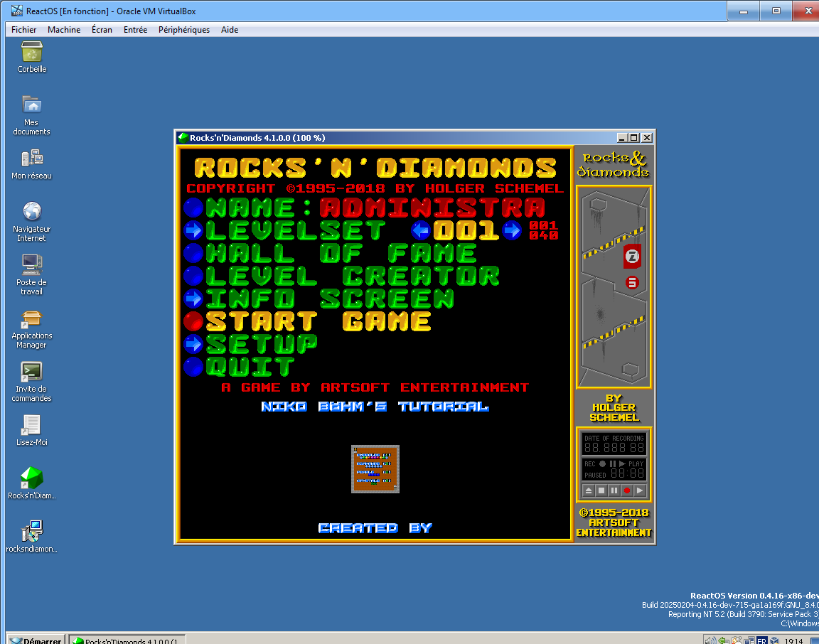
Task: Close the Rocks'n'Diamonds game window
Action: click(x=647, y=138)
